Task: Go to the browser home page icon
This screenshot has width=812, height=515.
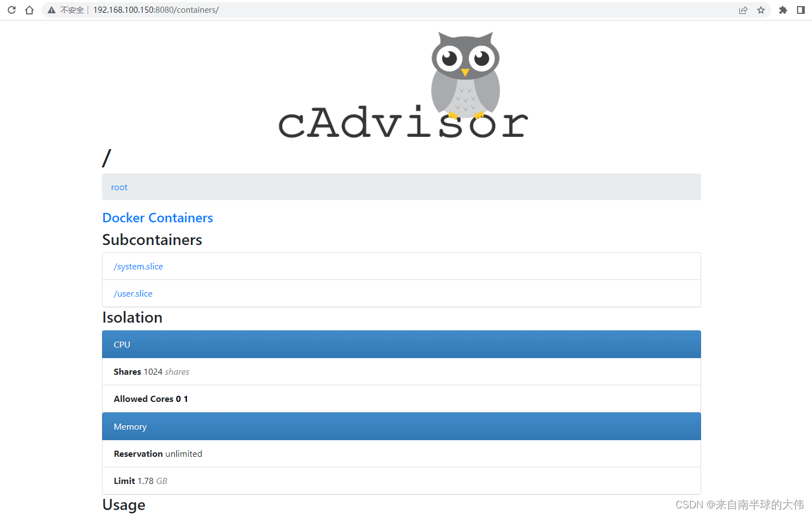Action: [x=29, y=10]
